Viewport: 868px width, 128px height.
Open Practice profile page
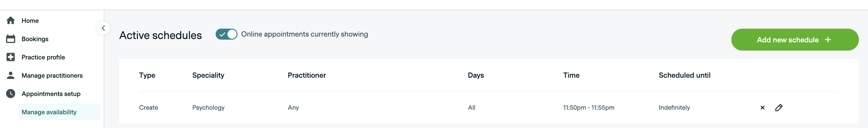tap(43, 57)
